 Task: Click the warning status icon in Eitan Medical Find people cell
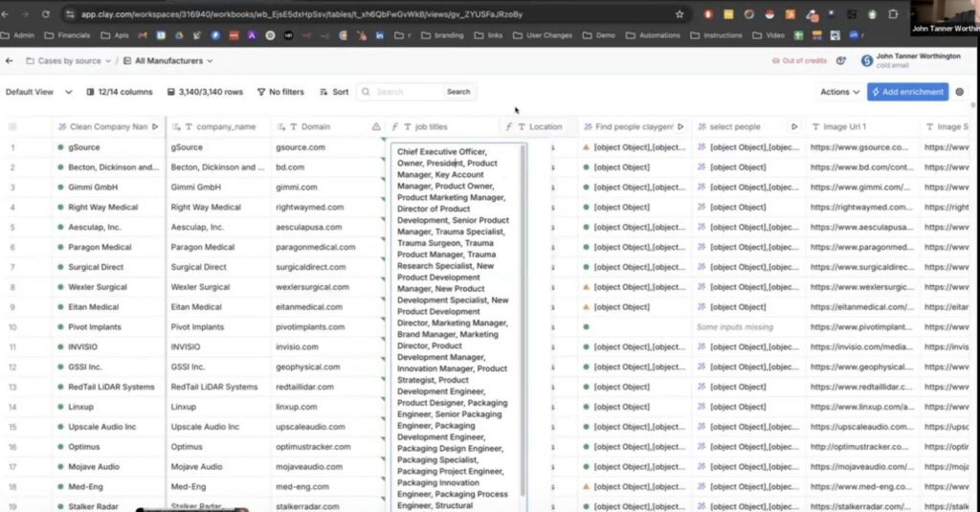(586, 307)
